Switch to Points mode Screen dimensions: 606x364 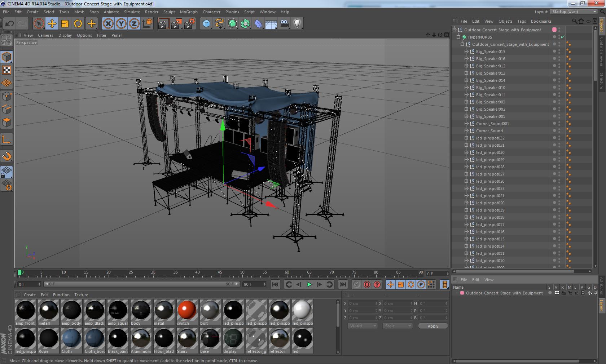pos(6,97)
